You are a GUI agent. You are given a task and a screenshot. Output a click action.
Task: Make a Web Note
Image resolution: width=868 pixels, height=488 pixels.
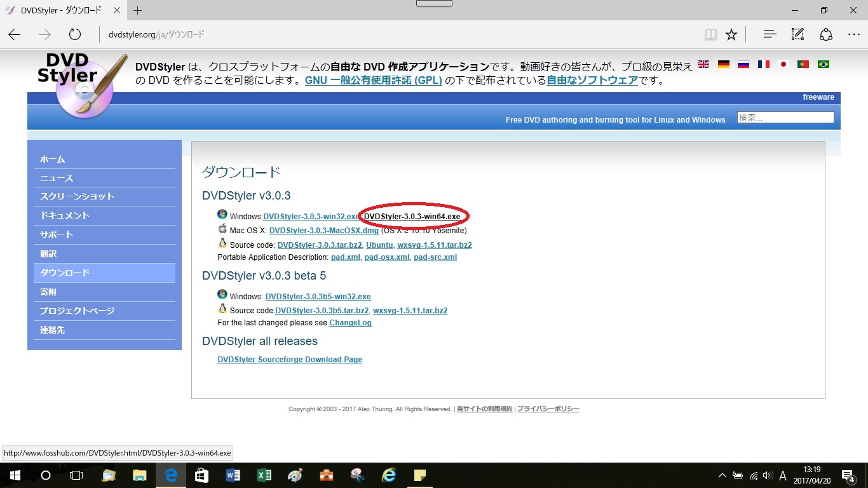coord(797,34)
